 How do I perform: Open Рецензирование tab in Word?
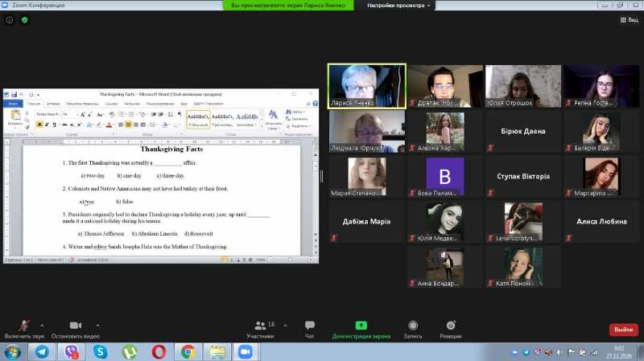pos(160,104)
